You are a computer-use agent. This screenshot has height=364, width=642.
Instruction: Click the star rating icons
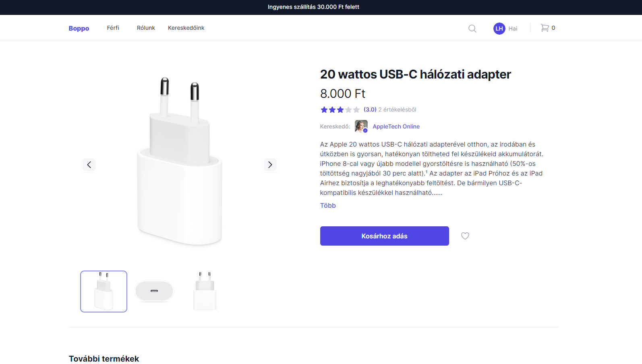point(340,110)
